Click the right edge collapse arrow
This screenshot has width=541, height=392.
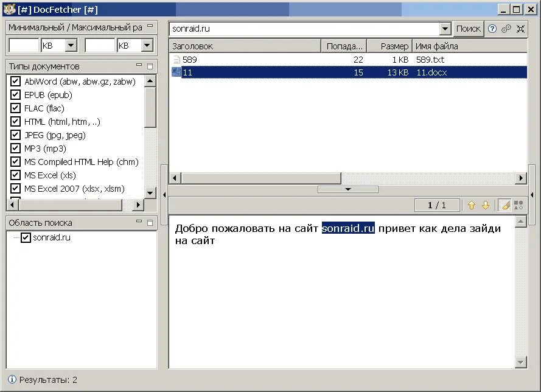point(532,195)
